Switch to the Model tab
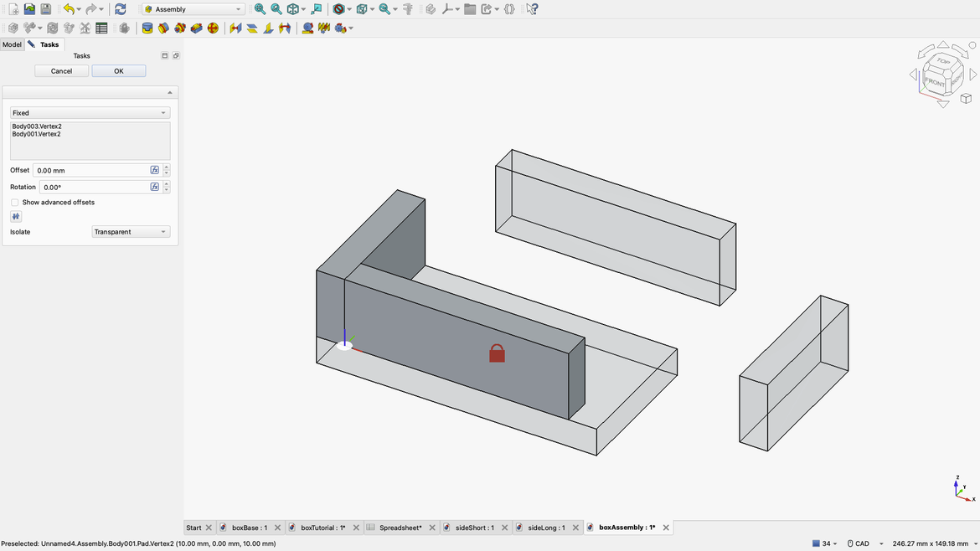This screenshot has height=551, width=980. tap(11, 44)
